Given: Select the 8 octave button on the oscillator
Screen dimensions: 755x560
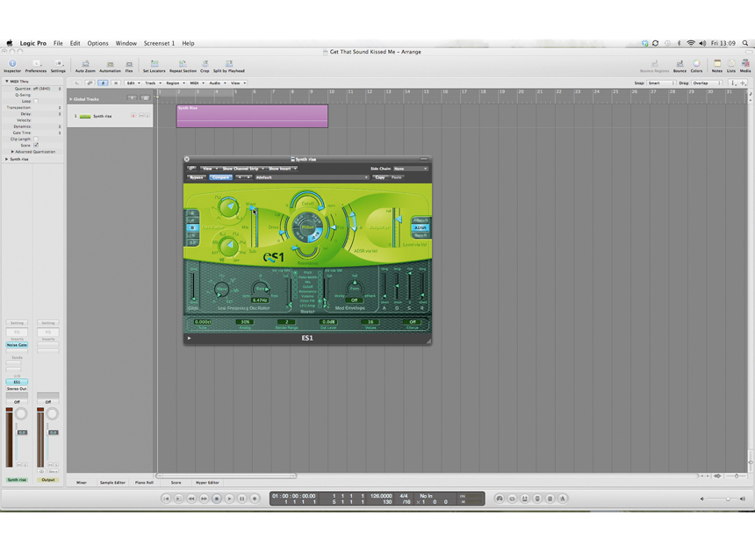Looking at the screenshot, I should click(192, 227).
